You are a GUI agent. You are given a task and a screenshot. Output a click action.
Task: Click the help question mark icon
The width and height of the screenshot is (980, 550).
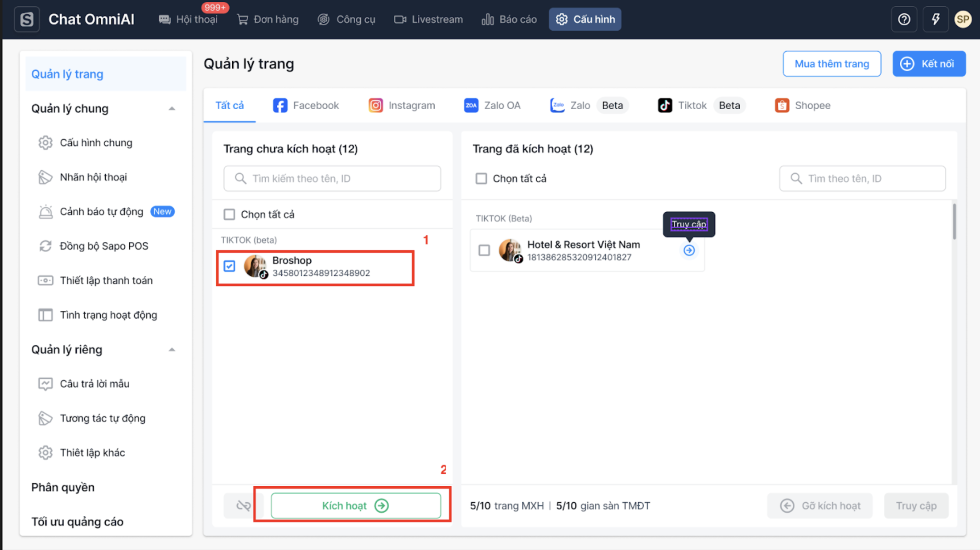point(904,19)
